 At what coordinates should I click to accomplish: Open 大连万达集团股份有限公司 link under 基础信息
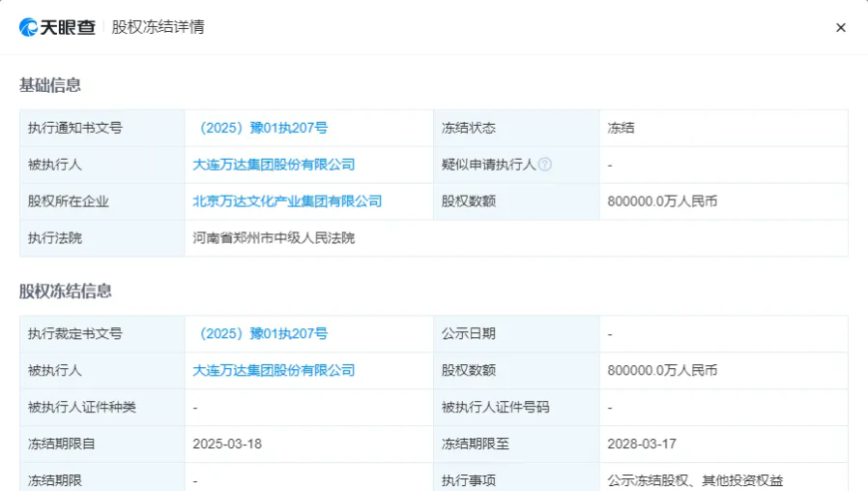click(x=273, y=165)
